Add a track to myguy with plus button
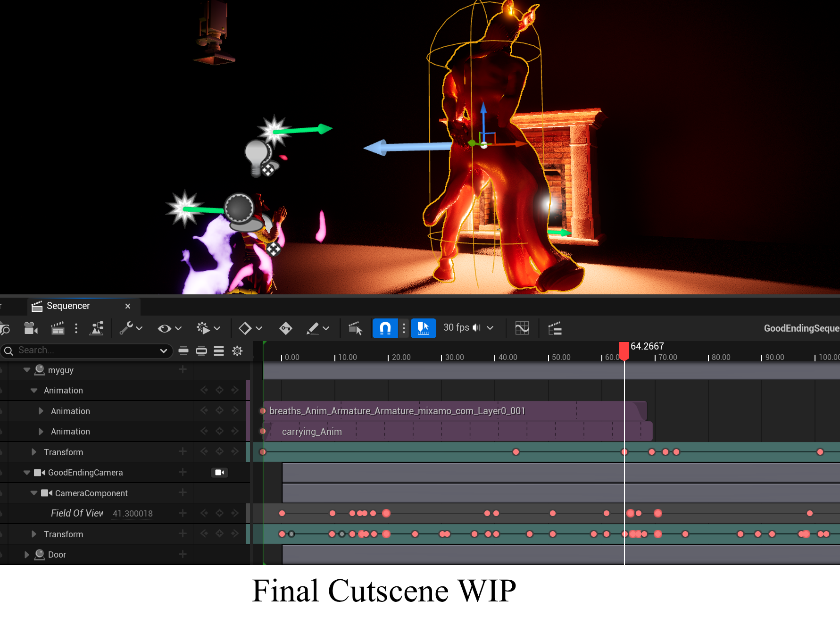The height and width of the screenshot is (642, 840). [183, 370]
